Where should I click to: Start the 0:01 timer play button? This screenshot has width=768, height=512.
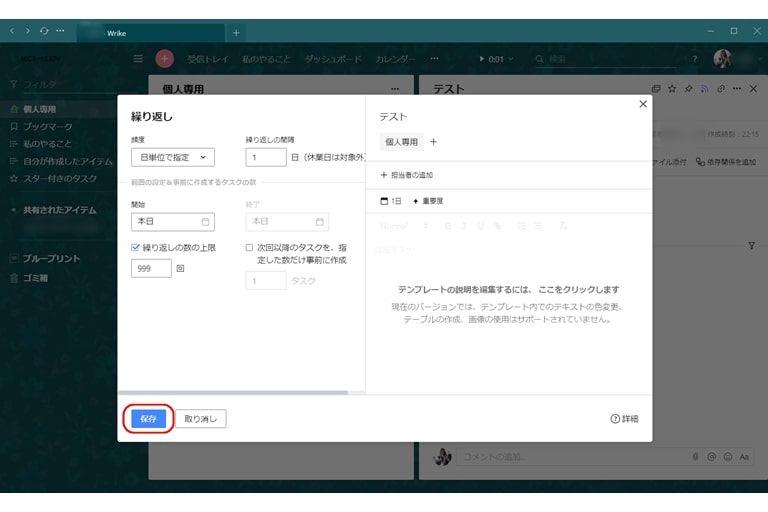click(x=482, y=59)
